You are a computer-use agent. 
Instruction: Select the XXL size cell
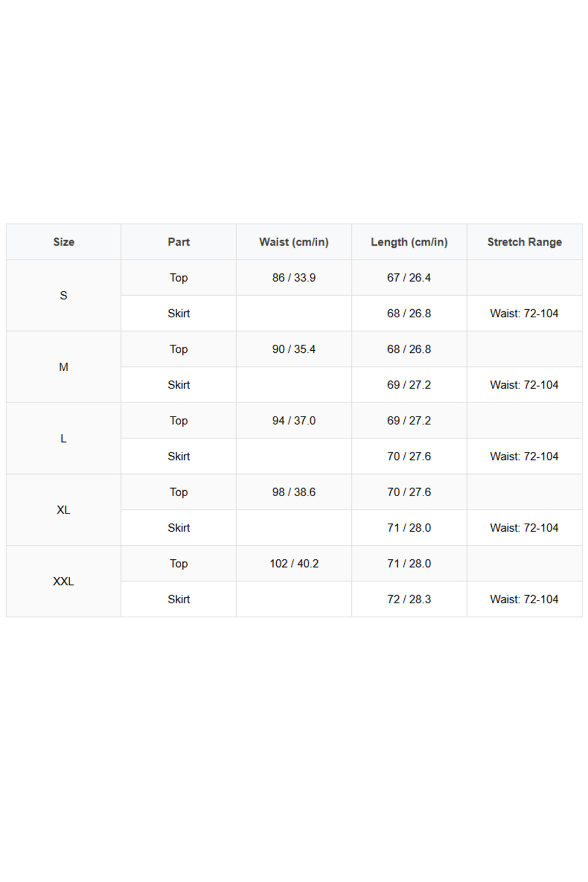tap(64, 581)
